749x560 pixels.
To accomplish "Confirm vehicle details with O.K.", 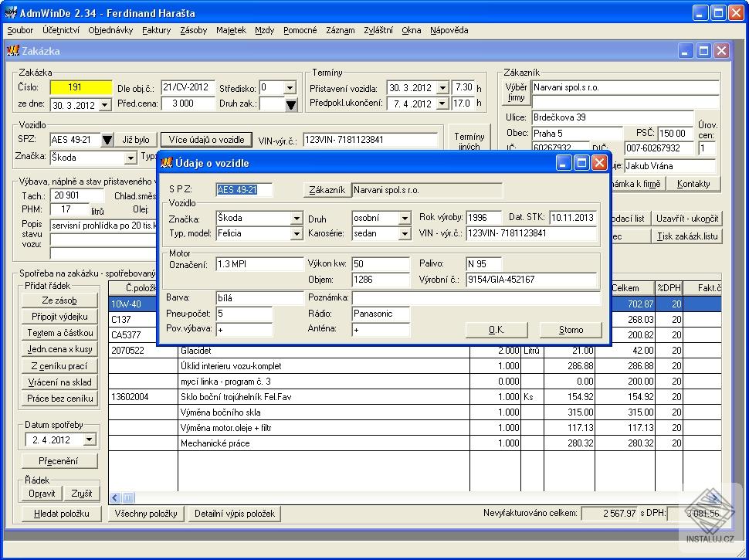I will (496, 329).
